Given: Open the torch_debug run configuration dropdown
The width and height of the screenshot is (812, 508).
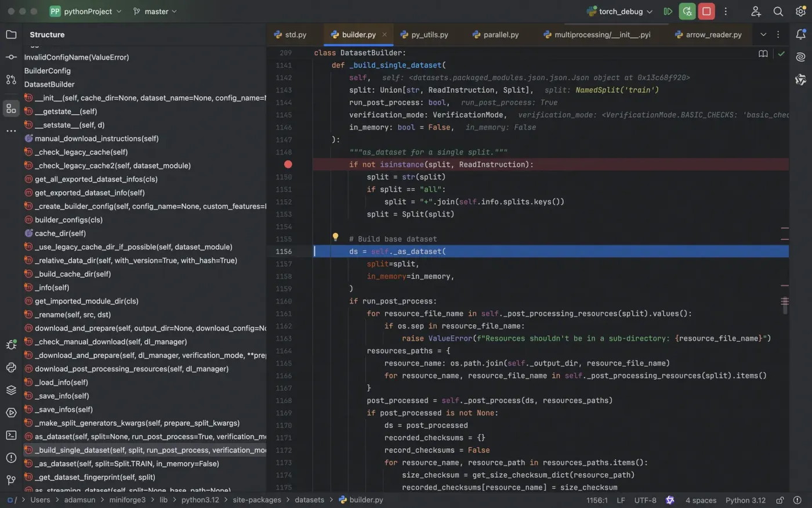Looking at the screenshot, I should pos(619,11).
